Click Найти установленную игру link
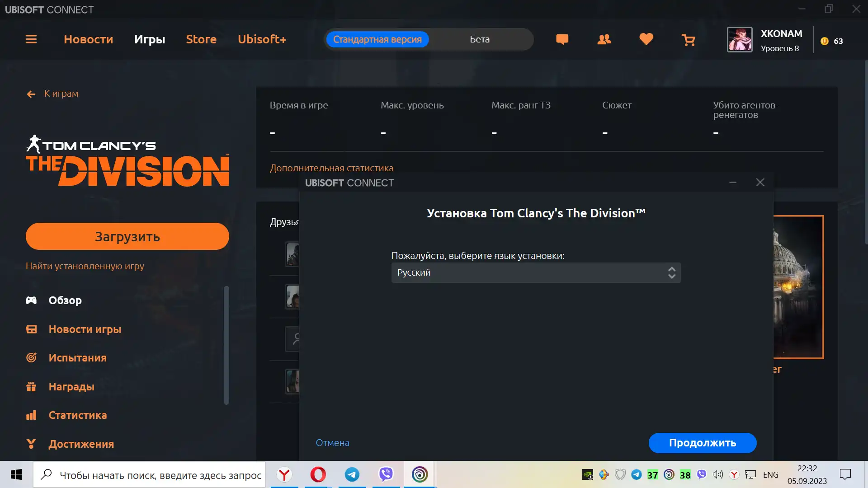This screenshot has width=868, height=488. [85, 266]
